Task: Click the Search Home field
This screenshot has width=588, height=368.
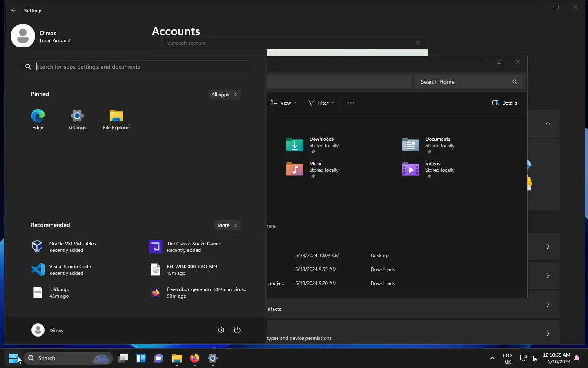Action: tap(468, 82)
